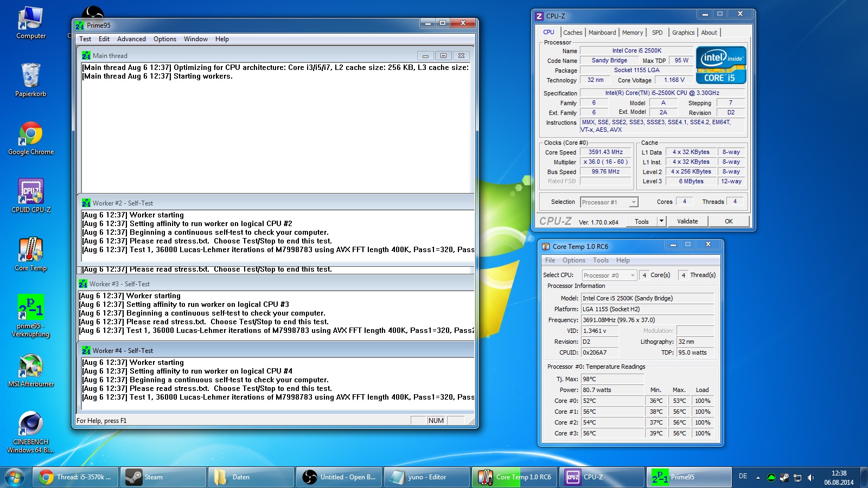Click the Worker #2 Self-Test window icon
This screenshot has height=488, width=868.
click(x=86, y=203)
